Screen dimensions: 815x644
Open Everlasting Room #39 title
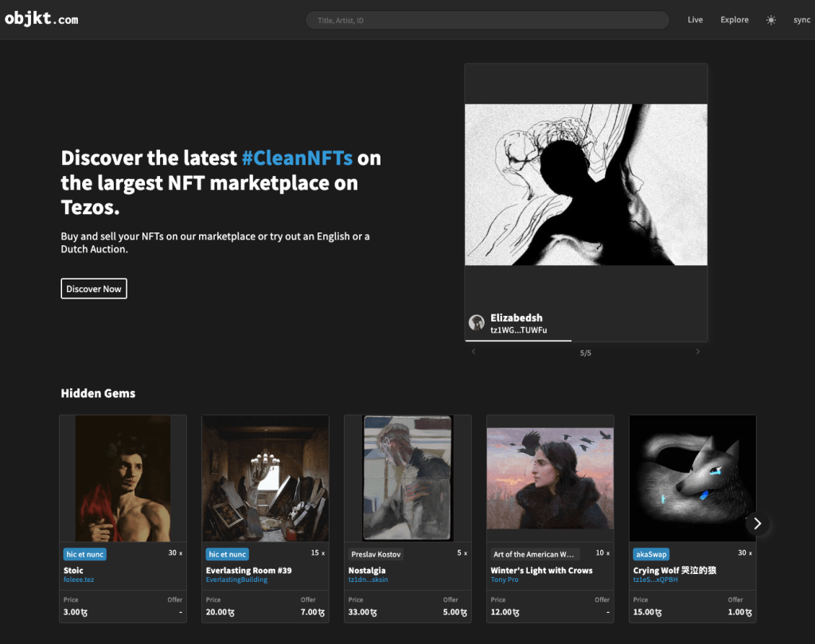(x=248, y=570)
